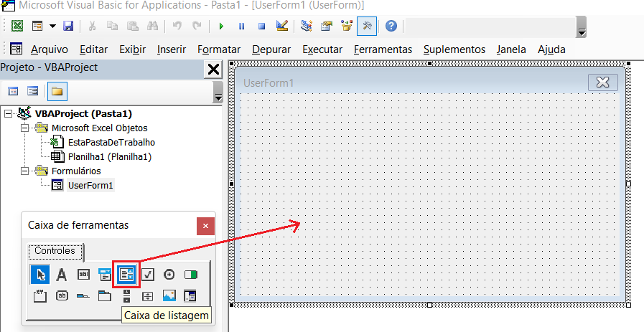Choose the CommandButton control in the toolbox
Image resolution: width=644 pixels, height=332 pixels.
coord(62,295)
